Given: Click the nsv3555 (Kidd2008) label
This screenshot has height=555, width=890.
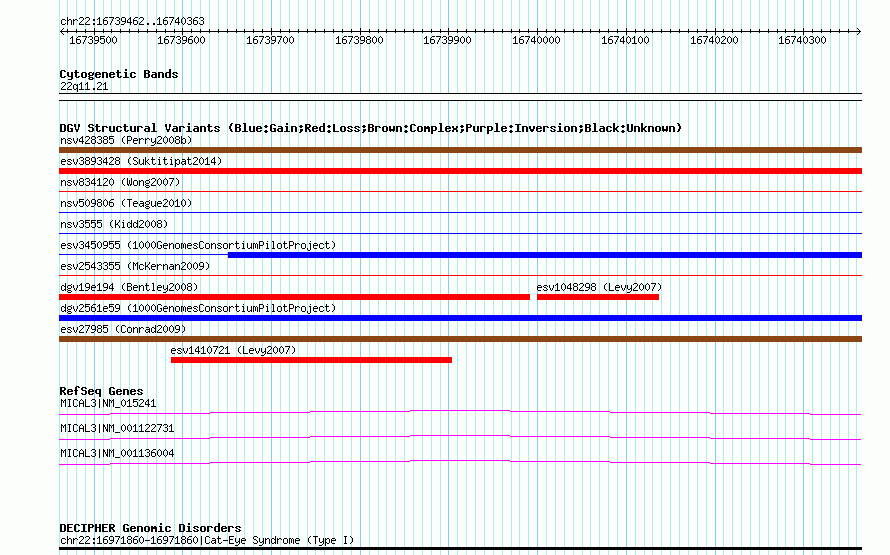Looking at the screenshot, I should point(114,224).
